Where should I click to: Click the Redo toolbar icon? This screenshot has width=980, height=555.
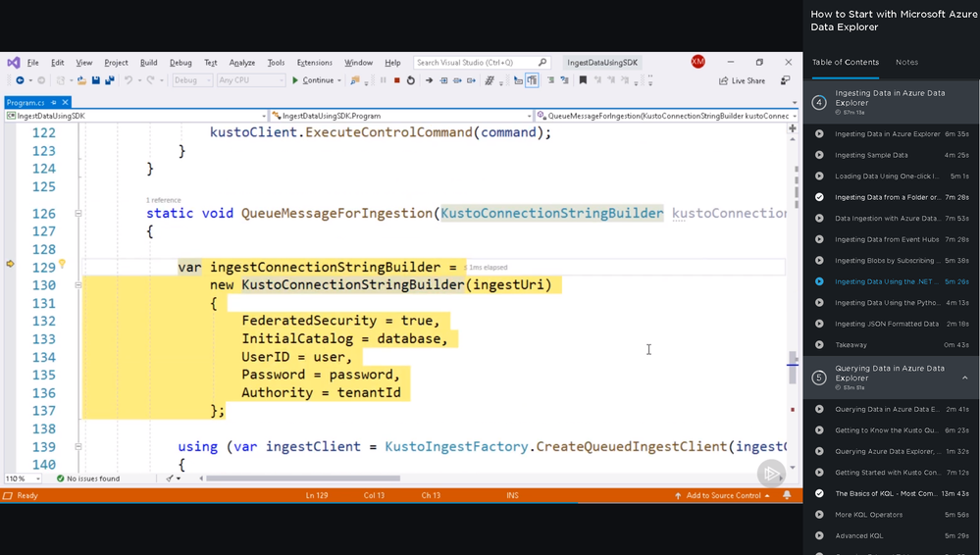(151, 80)
